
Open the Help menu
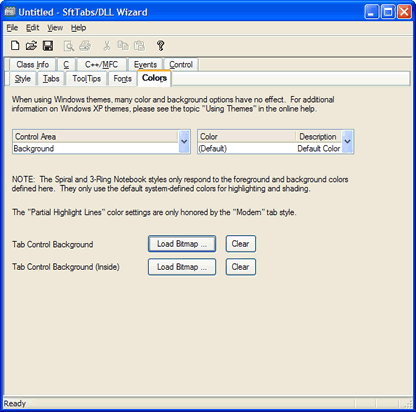pyautogui.click(x=78, y=28)
